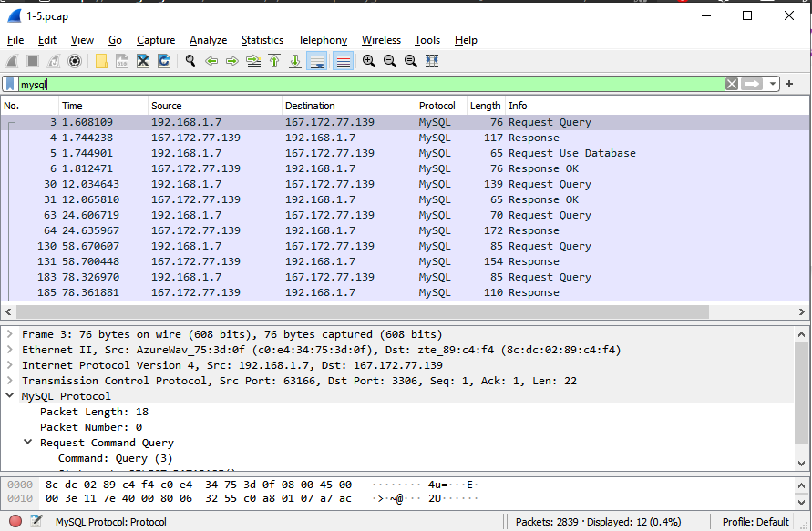Go back in packet history arrow
The height and width of the screenshot is (531, 812).
[211, 61]
